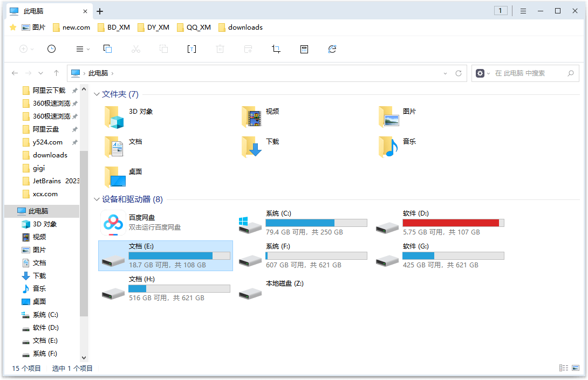This screenshot has height=380, width=588.
Task: Open the address bar history dropdown arrow
Action: tap(445, 73)
